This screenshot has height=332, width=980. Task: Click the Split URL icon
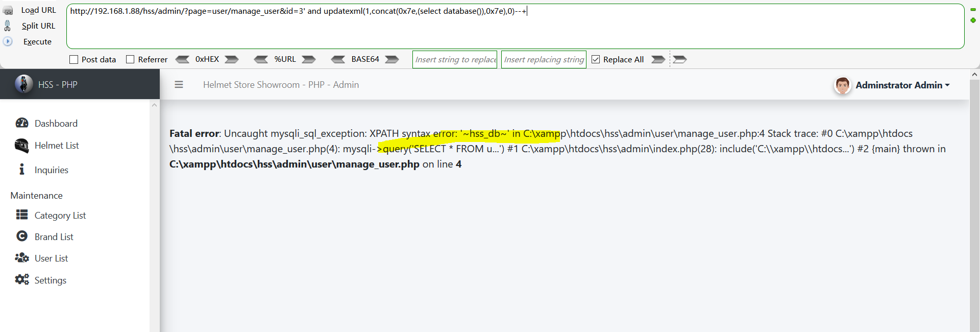[x=7, y=26]
